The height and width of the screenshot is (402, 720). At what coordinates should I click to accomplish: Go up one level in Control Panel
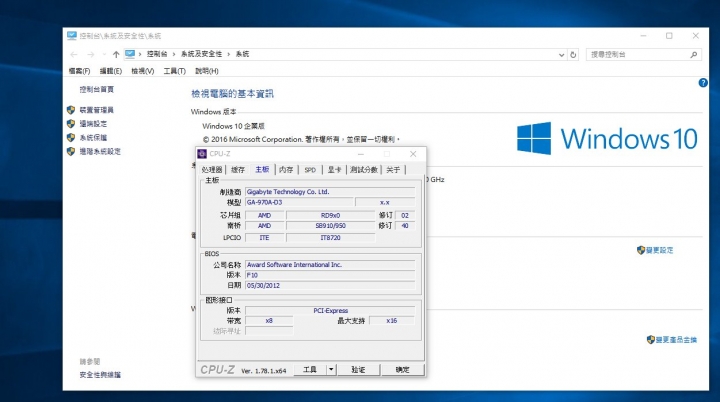pos(116,54)
